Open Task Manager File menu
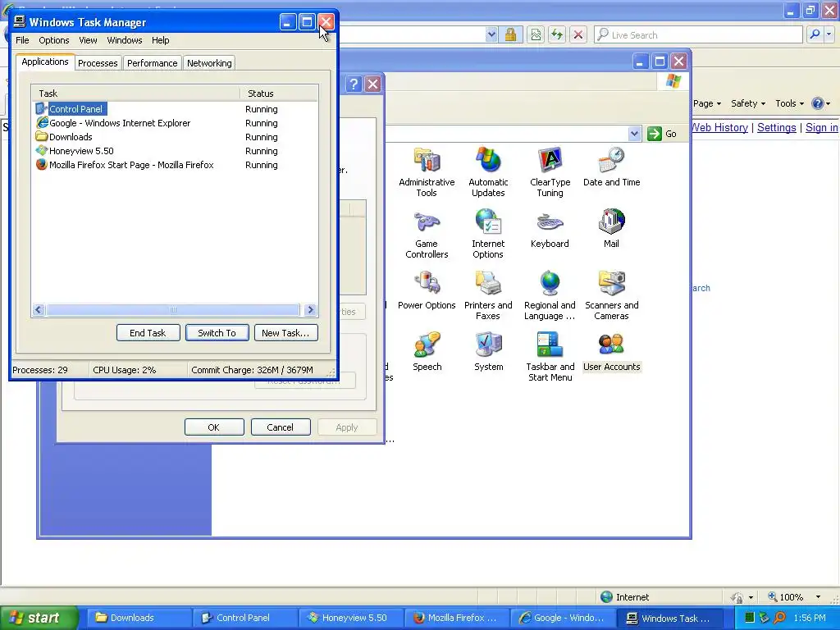Image resolution: width=840 pixels, height=630 pixels. click(x=22, y=40)
